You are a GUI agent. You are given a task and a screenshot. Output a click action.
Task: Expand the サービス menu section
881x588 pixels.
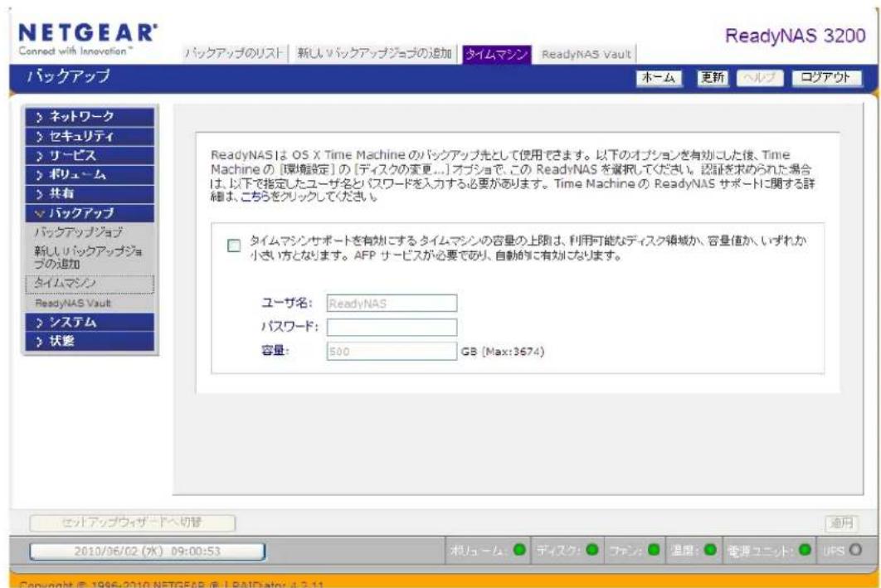click(x=90, y=155)
